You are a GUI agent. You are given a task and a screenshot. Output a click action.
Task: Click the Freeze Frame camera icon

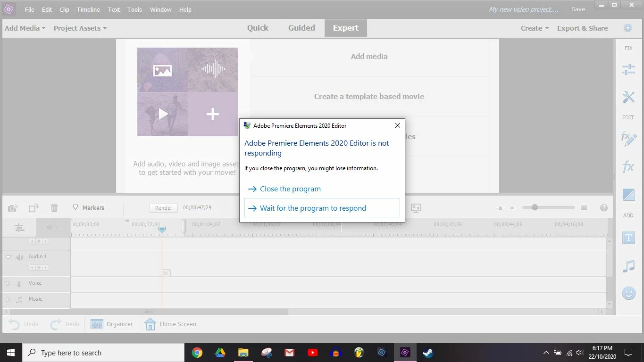[13, 208]
